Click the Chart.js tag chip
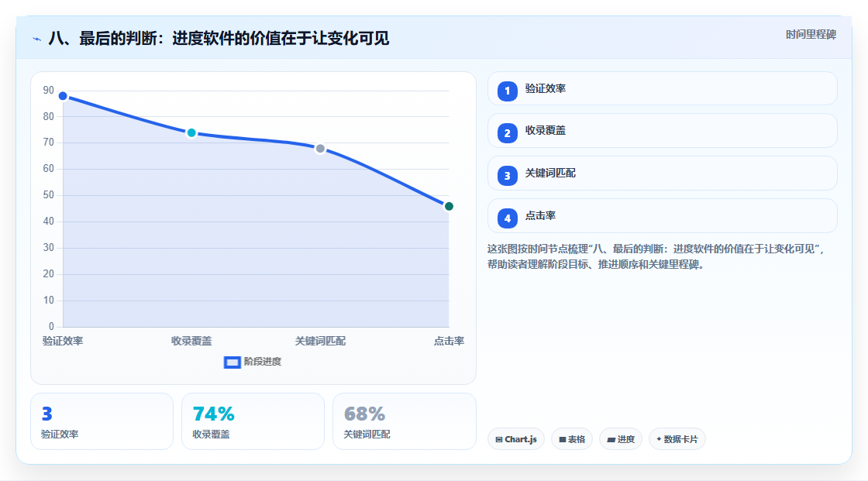This screenshot has width=868, height=481. tap(516, 439)
